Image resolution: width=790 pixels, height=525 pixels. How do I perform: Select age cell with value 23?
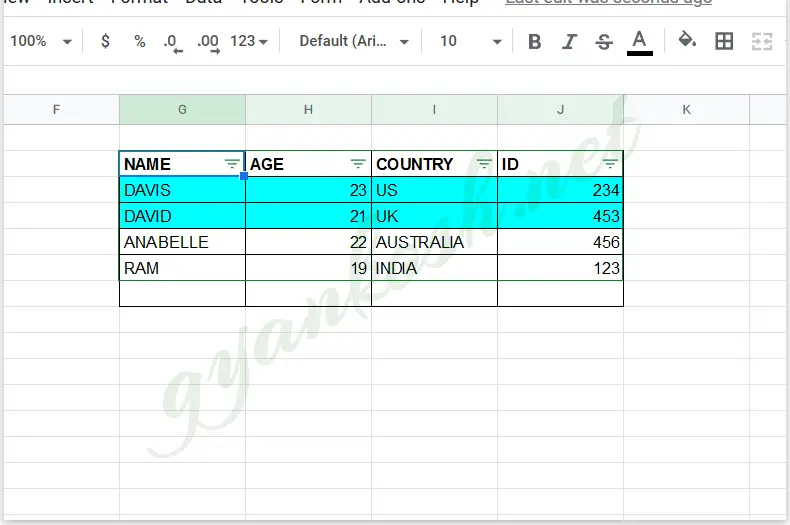click(x=308, y=190)
